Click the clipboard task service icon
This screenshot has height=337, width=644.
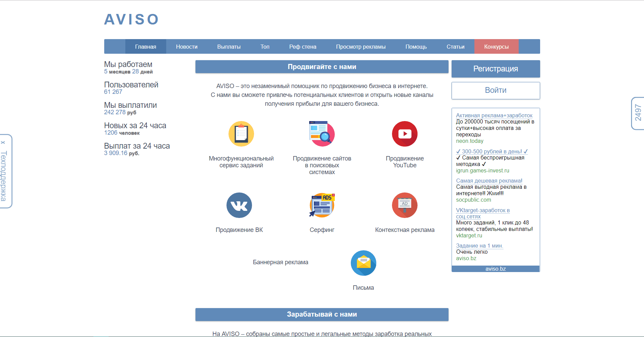tap(241, 134)
